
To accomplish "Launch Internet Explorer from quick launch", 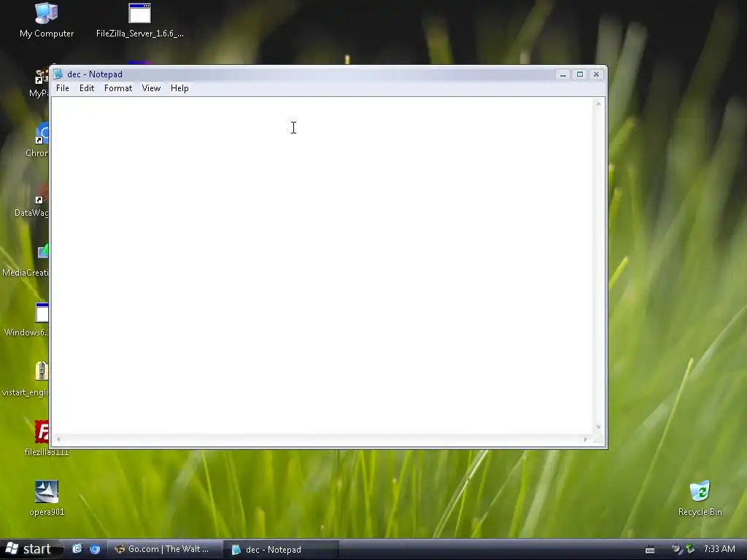I will 77,549.
